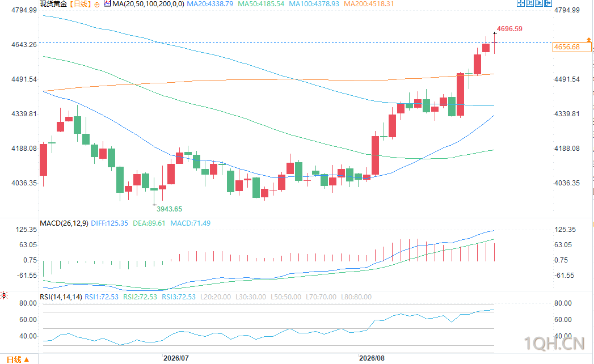Click the 现货黄金 symbol title

[x=53, y=4]
